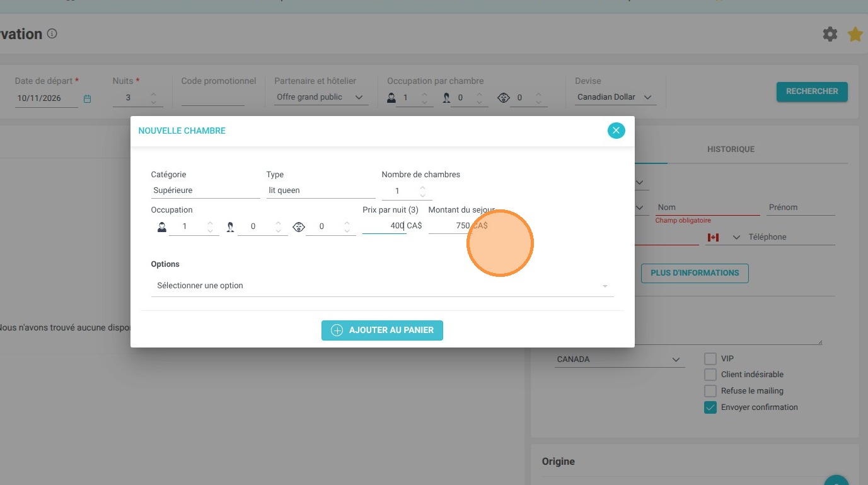Click the Nom input field

point(707,207)
